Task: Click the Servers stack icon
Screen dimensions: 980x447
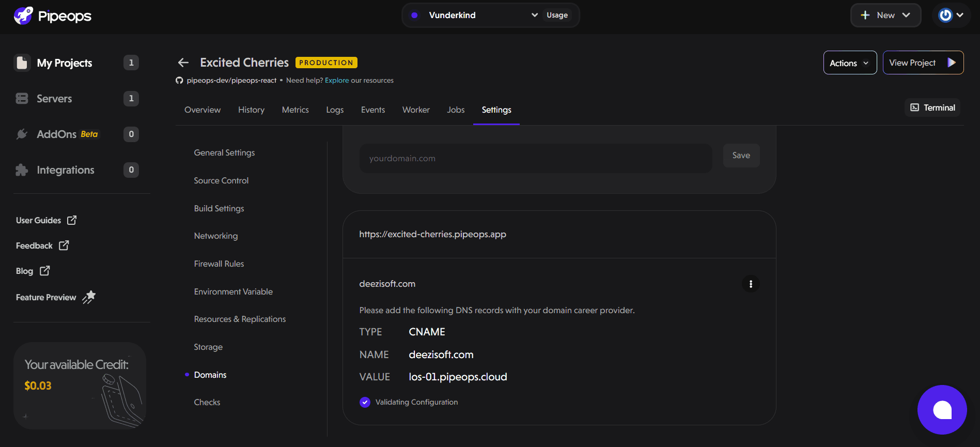Action: click(22, 99)
